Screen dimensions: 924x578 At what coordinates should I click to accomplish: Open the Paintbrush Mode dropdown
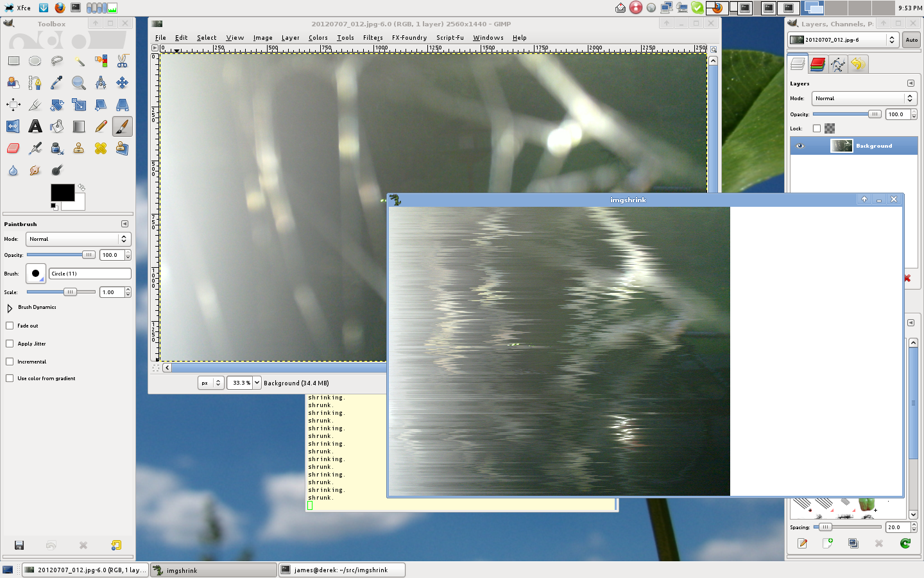78,239
